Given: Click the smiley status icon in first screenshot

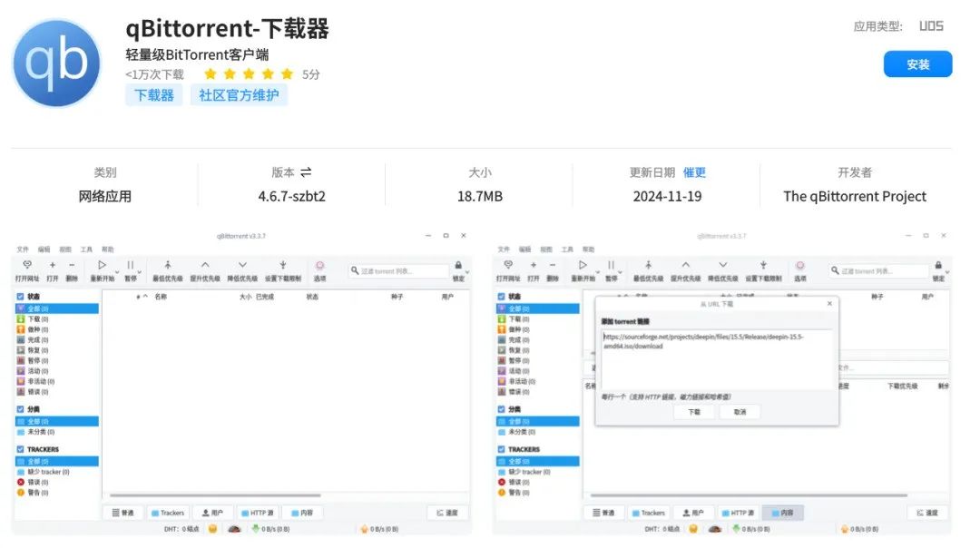Looking at the screenshot, I should tap(212, 529).
